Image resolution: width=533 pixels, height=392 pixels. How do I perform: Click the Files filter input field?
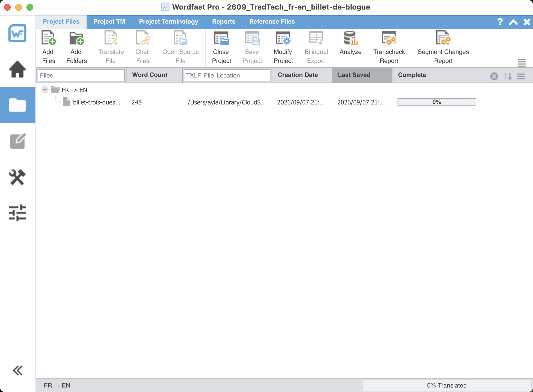click(x=81, y=75)
